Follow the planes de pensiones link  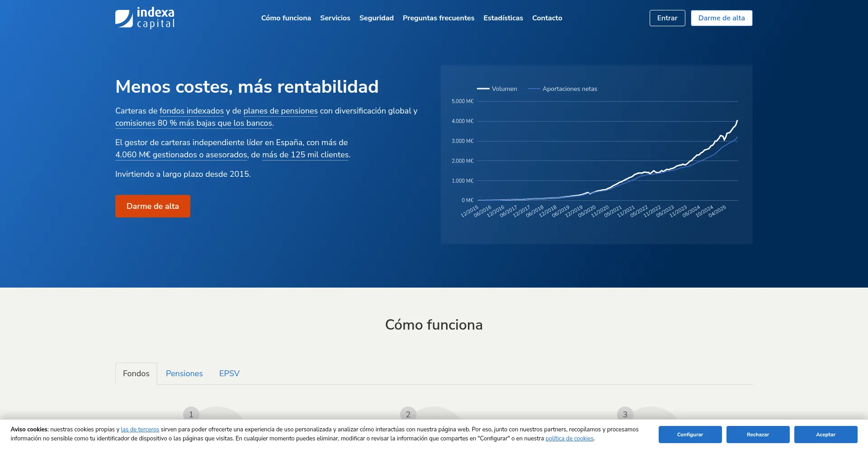pyautogui.click(x=280, y=111)
